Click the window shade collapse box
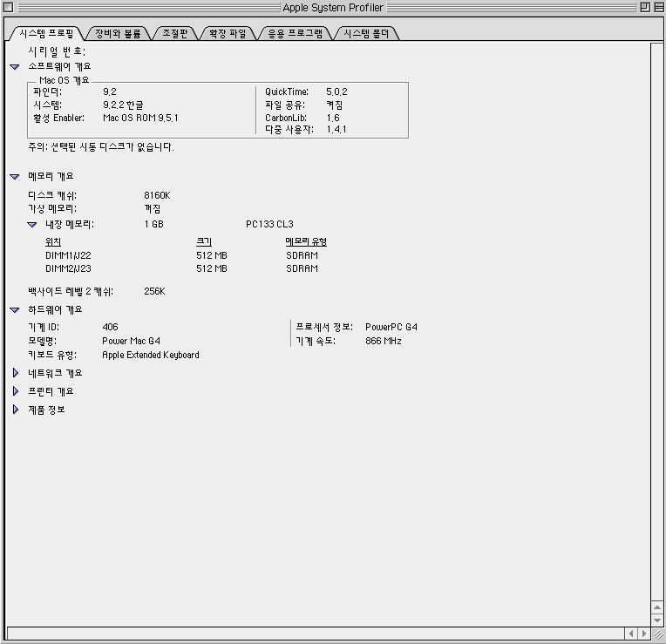Image resolution: width=666 pixels, height=644 pixels. [x=657, y=7]
